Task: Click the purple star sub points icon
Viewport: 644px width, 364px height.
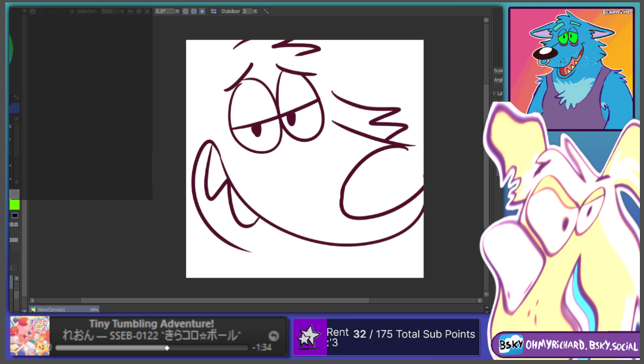Action: (x=310, y=337)
